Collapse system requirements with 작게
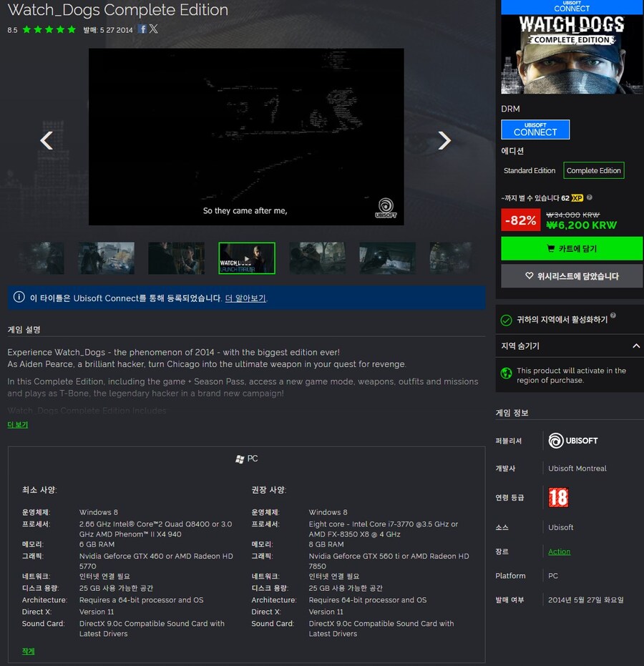 28,651
